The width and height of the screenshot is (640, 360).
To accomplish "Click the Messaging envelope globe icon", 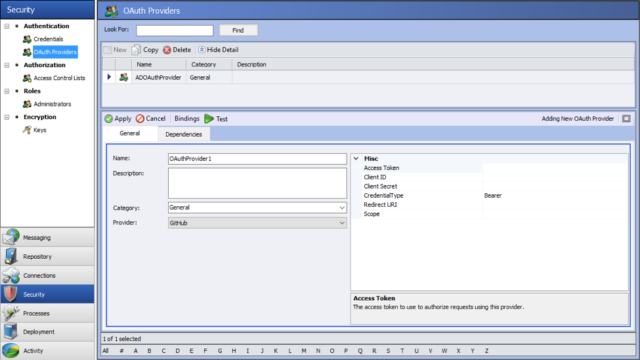I will [x=11, y=237].
